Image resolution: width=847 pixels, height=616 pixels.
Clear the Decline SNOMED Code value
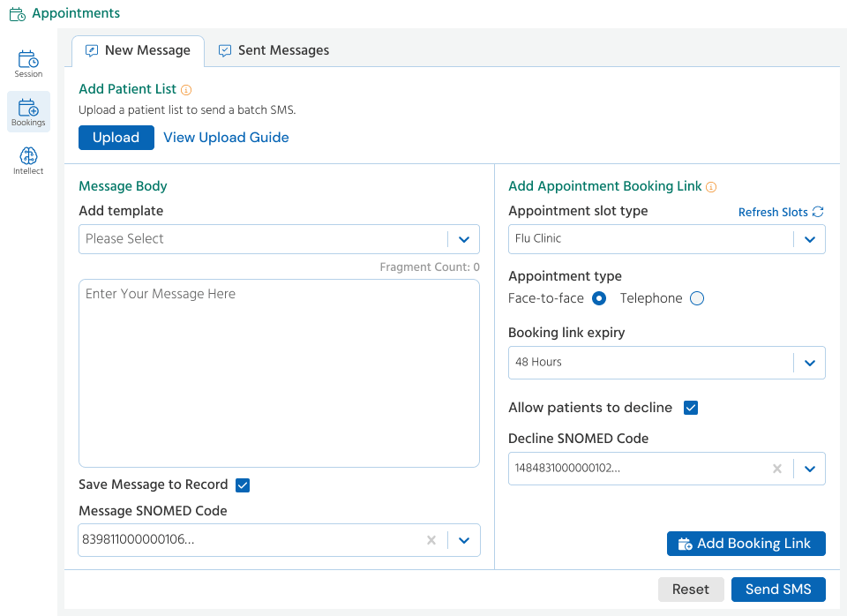click(x=777, y=469)
